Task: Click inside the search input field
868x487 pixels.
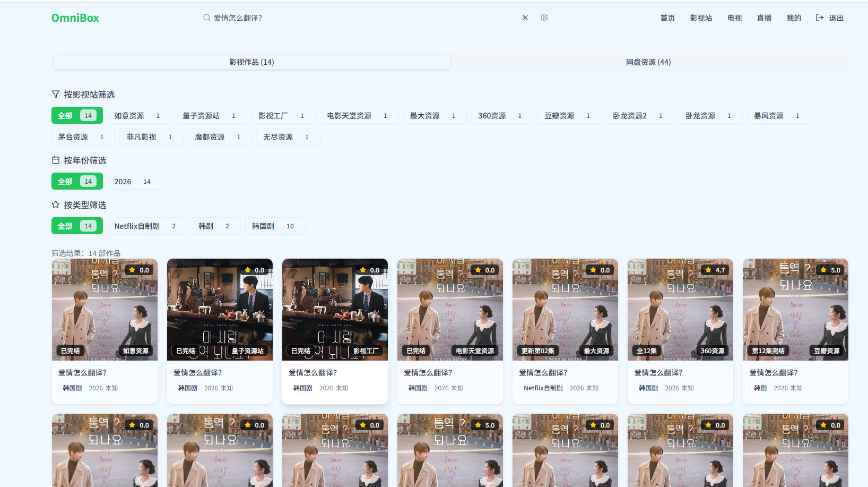Action: [345, 18]
